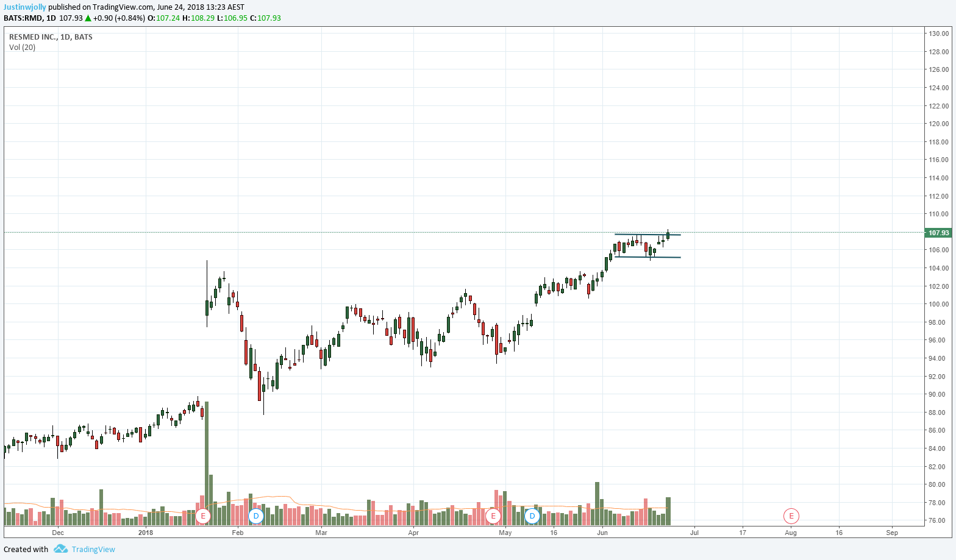Screen dimensions: 956x560
Task: Click the Aug label on time axis
Action: 791,533
